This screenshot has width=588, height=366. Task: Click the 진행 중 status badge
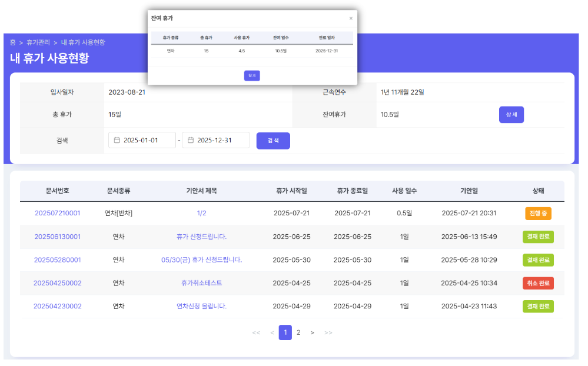point(538,213)
